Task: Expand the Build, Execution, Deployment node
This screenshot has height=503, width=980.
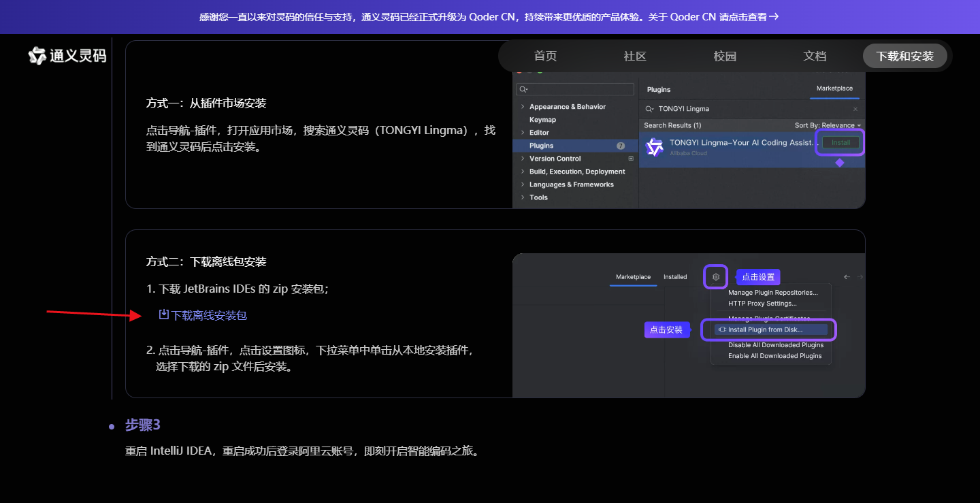Action: click(523, 172)
